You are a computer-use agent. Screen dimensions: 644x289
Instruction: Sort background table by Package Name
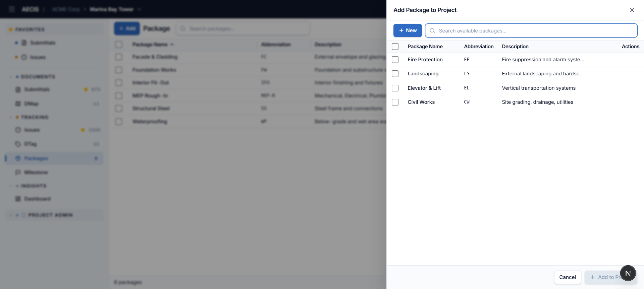pyautogui.click(x=153, y=45)
